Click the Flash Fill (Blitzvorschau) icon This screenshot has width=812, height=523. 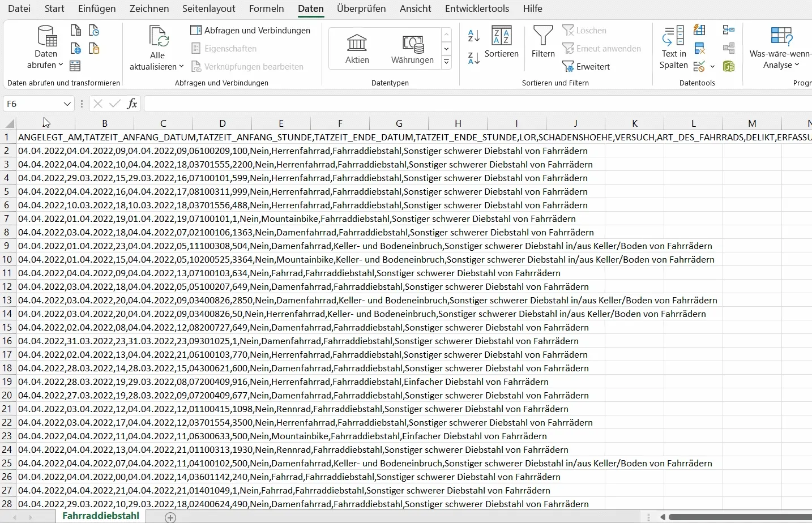(x=700, y=31)
